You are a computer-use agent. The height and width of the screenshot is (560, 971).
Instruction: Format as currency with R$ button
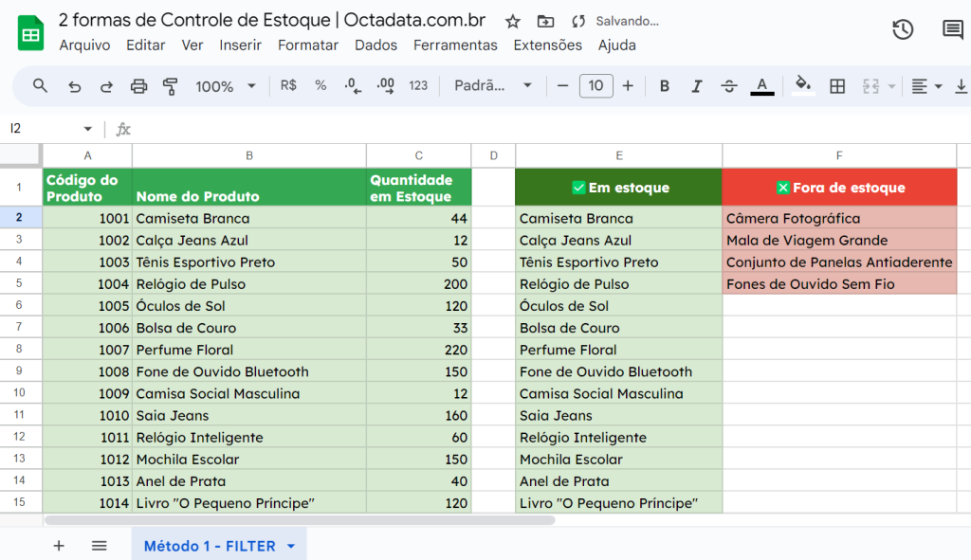pyautogui.click(x=288, y=86)
